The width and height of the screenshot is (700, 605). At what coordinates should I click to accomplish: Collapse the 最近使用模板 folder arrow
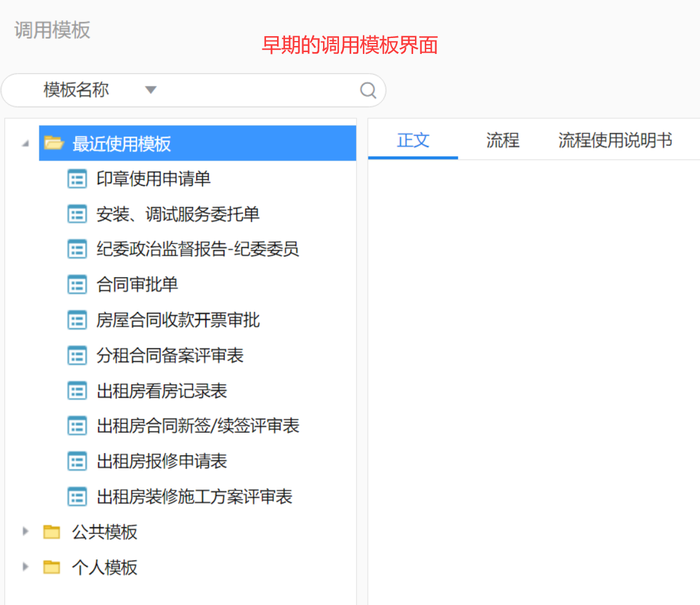coord(25,144)
